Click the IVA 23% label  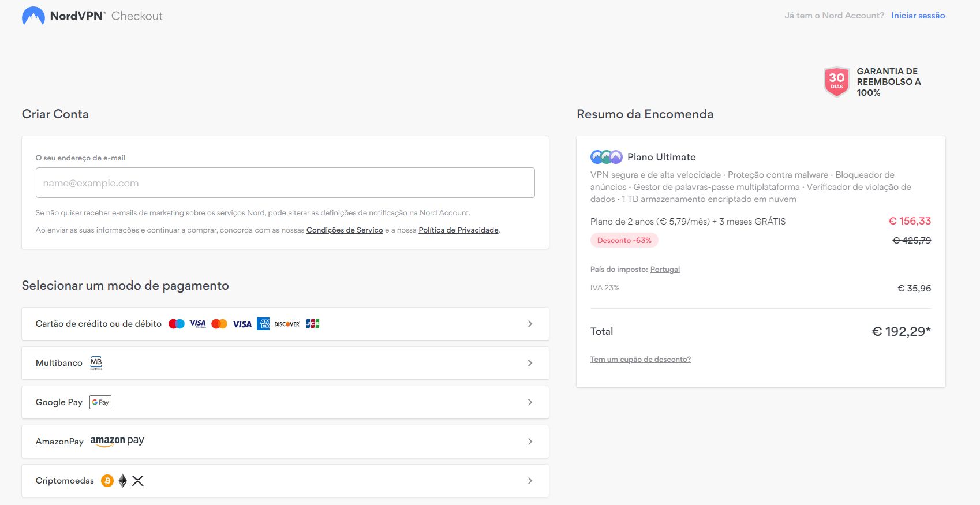(605, 288)
